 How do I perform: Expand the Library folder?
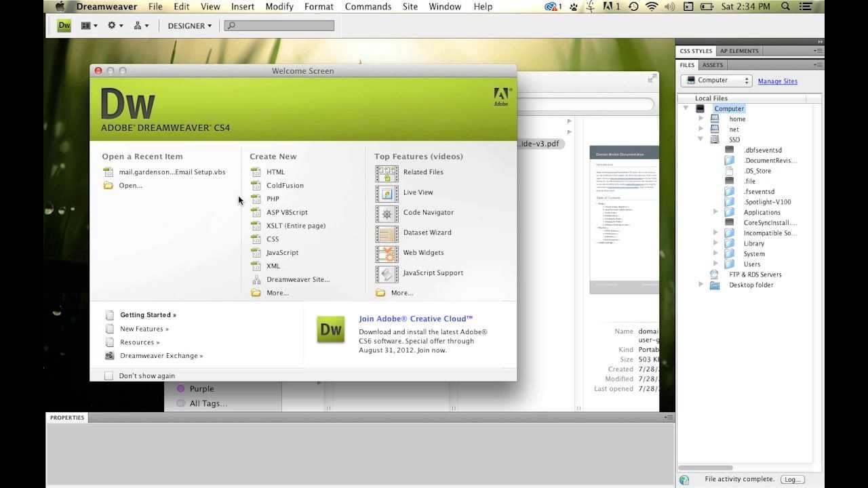(x=715, y=243)
